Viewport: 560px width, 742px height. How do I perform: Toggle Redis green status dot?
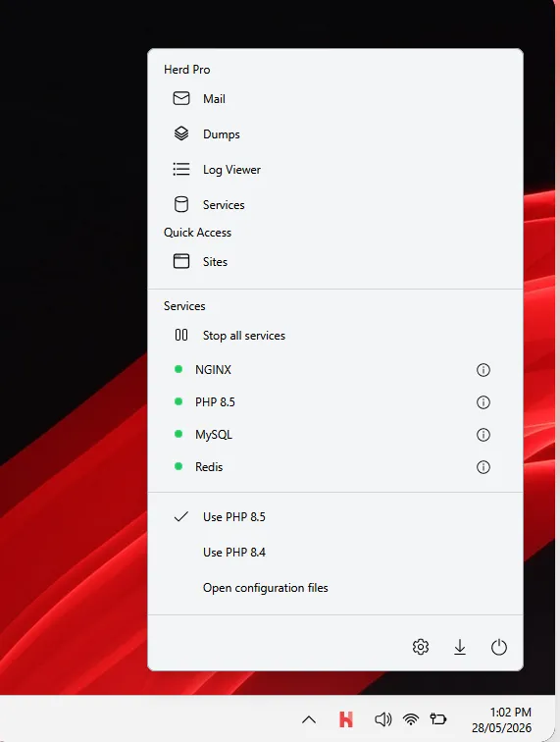pyautogui.click(x=178, y=466)
